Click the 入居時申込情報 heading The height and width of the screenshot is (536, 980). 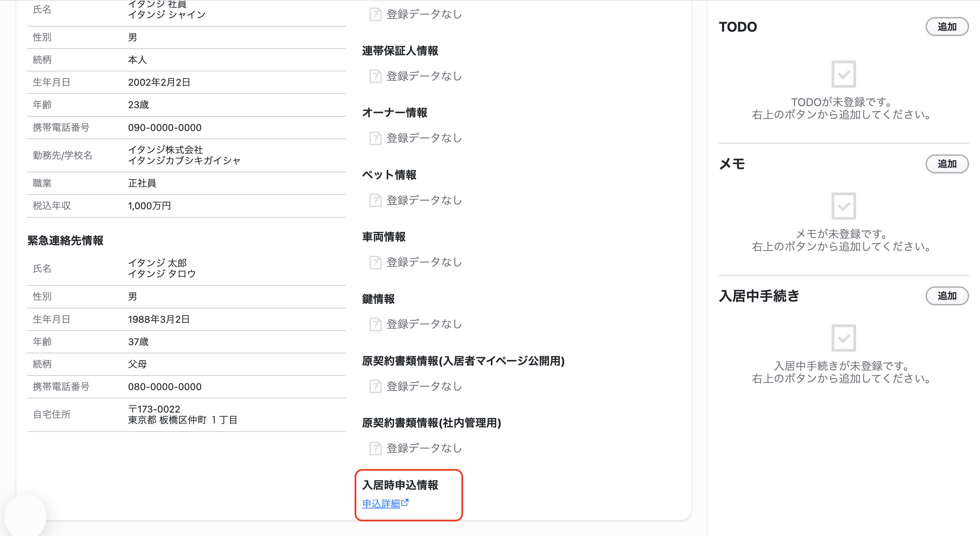(400, 485)
